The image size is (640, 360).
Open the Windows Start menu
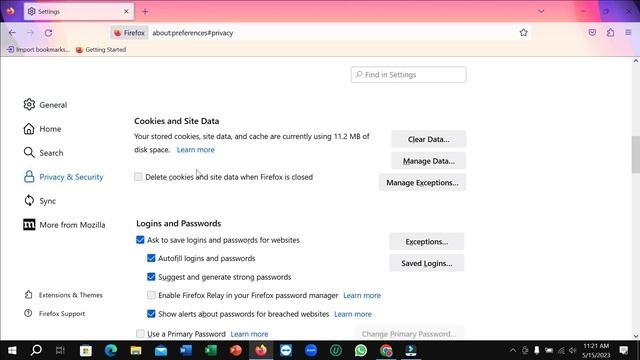(x=12, y=350)
